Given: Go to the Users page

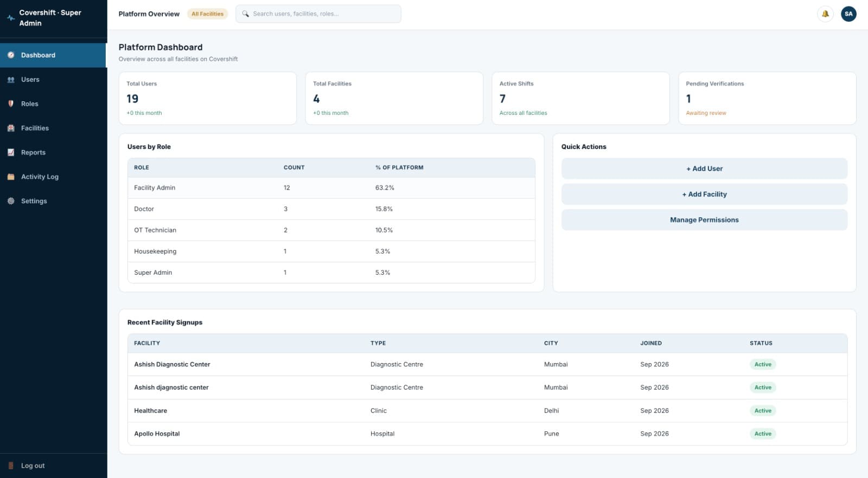Looking at the screenshot, I should click(53, 80).
